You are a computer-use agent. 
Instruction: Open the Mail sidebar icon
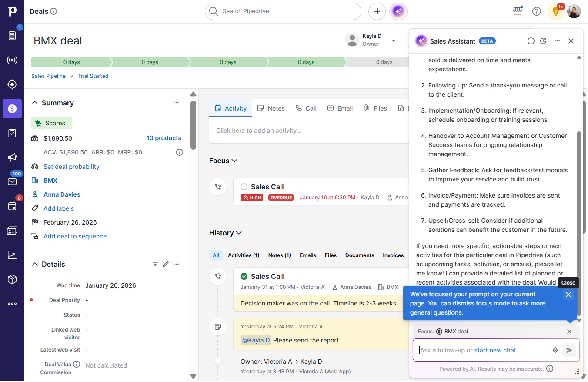12,182
